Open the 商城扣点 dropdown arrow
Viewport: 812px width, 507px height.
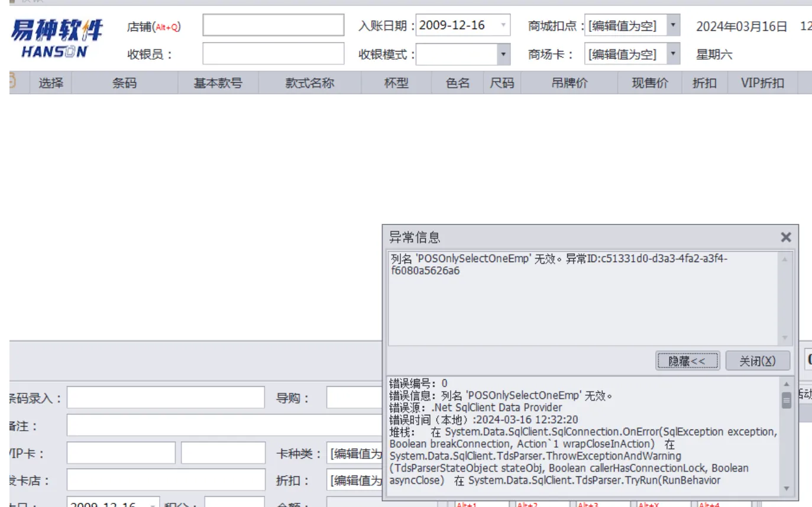tap(673, 25)
